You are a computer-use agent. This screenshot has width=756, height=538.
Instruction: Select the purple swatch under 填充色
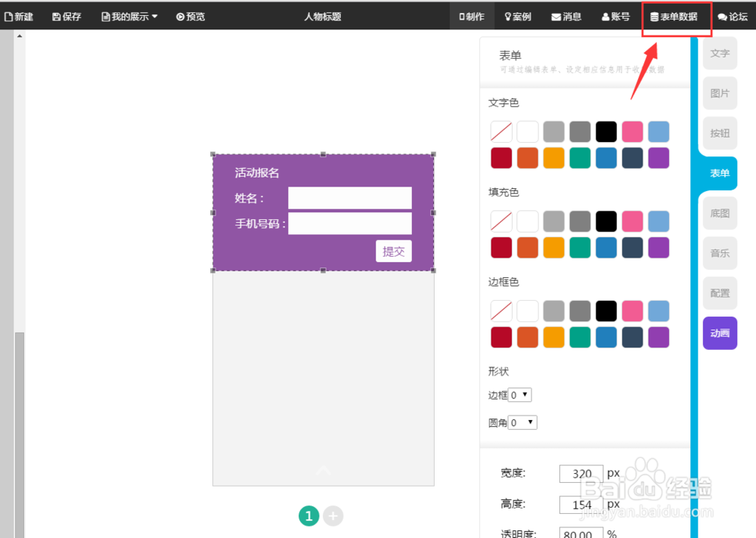(x=658, y=247)
